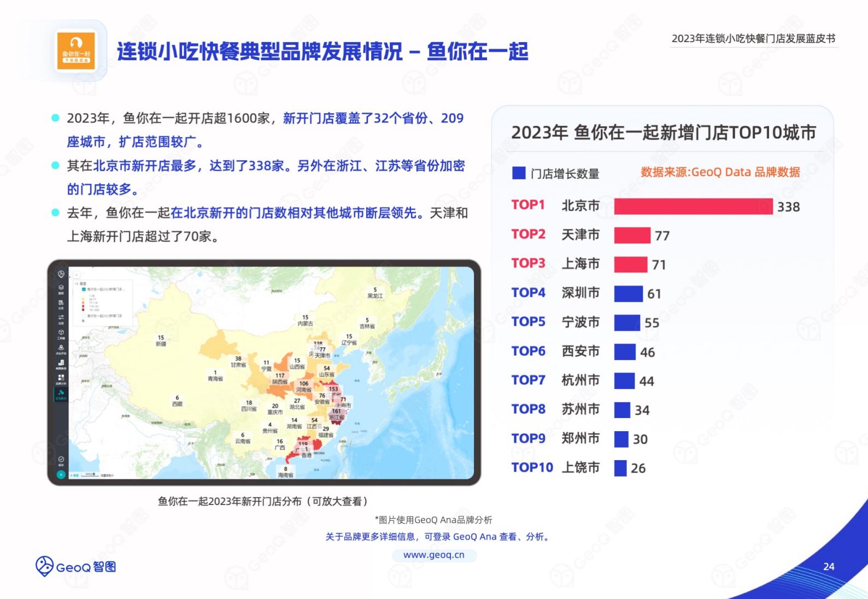This screenshot has height=599, width=868.
Task: Open the 数据 (data) sidebar icon
Action: point(61,287)
